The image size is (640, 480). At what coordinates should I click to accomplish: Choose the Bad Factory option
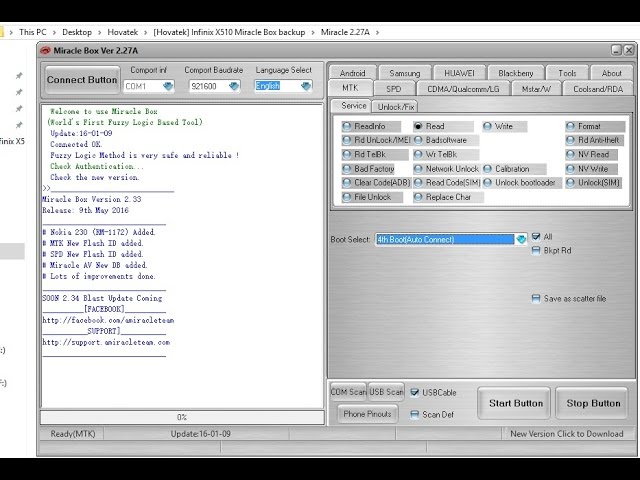(x=347, y=169)
